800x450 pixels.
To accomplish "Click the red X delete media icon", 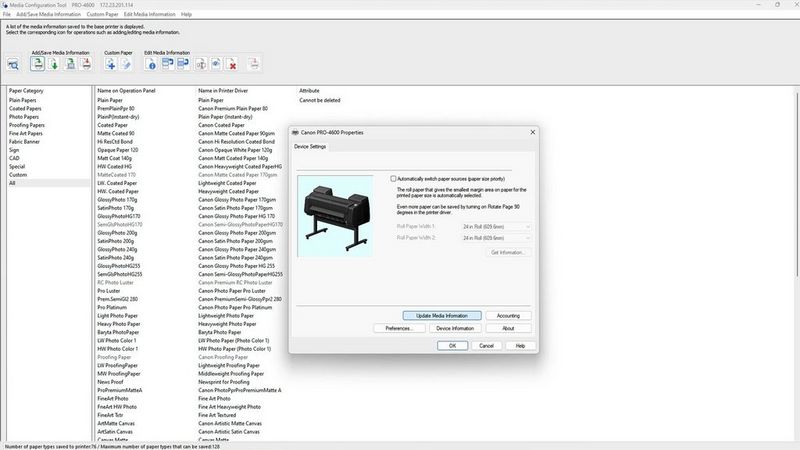I will [232, 65].
